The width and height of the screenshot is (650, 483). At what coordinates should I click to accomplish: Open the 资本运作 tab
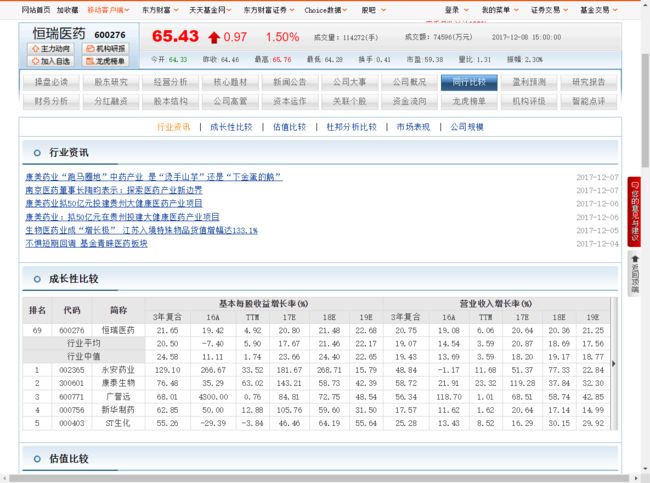coord(290,101)
